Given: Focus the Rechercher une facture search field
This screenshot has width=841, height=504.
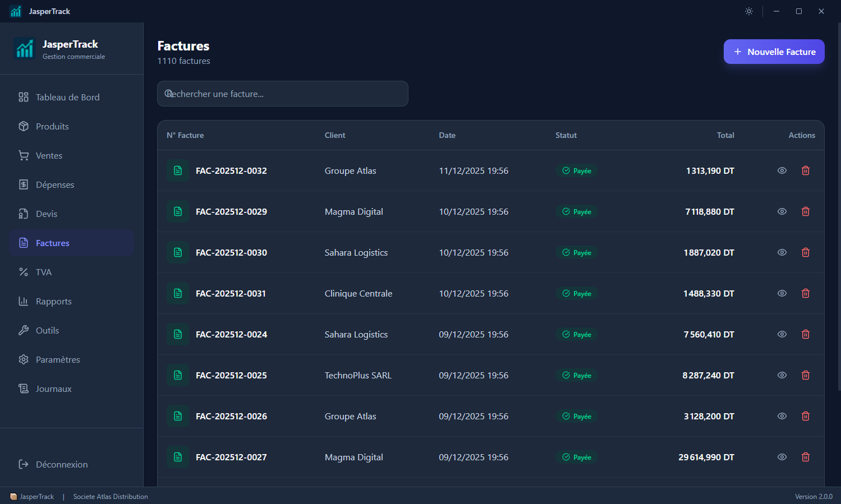Looking at the screenshot, I should click(283, 94).
